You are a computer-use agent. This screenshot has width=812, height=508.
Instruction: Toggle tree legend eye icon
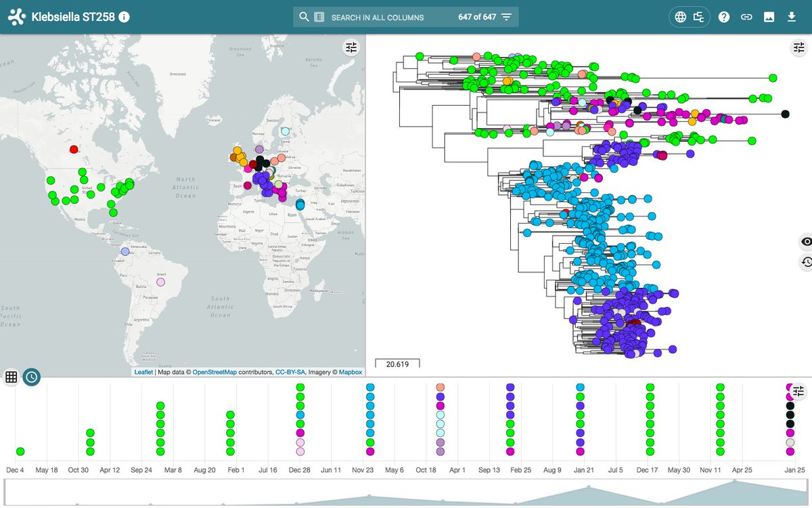tap(806, 242)
